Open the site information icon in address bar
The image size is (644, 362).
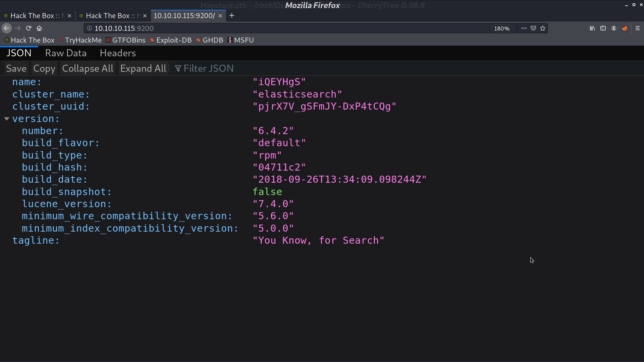click(x=90, y=28)
